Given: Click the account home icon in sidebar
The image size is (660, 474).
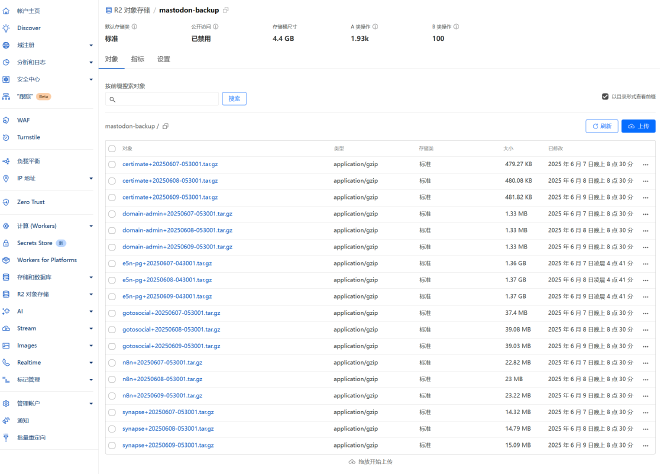Looking at the screenshot, I should click(x=6, y=11).
